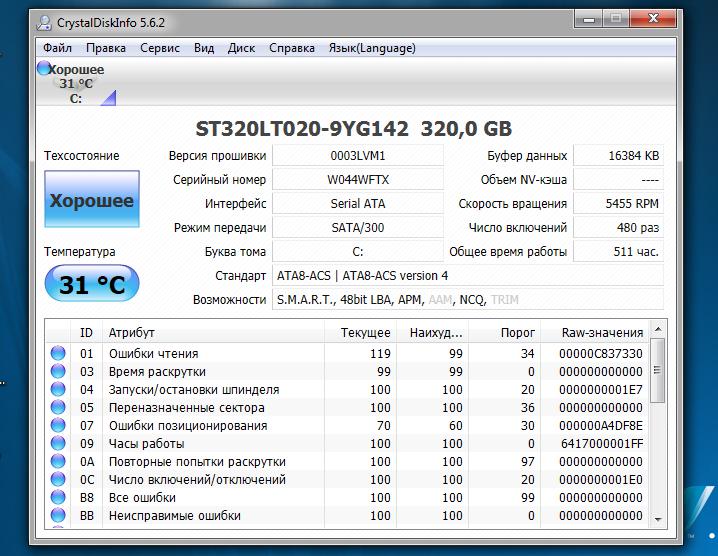The image size is (718, 556).
Task: Click the Текущее column header
Action: 360,333
